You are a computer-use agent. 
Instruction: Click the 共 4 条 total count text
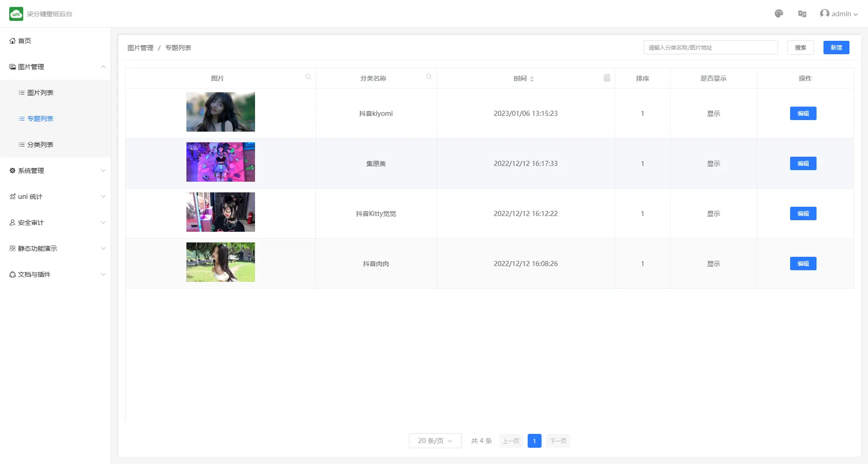[x=481, y=441]
